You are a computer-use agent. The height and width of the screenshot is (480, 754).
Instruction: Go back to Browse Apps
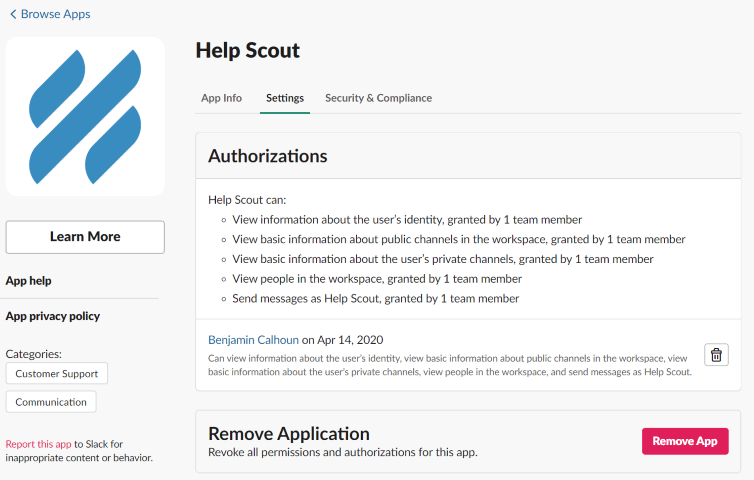pos(55,15)
